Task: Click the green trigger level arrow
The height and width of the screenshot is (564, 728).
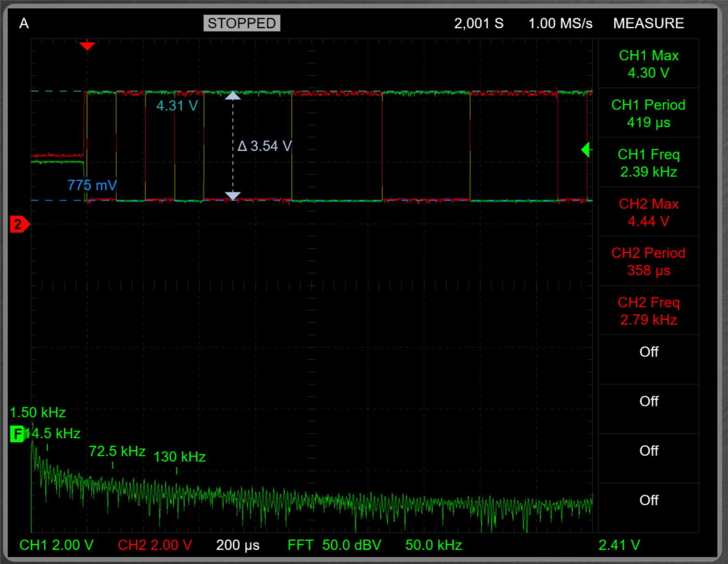Action: [586, 150]
